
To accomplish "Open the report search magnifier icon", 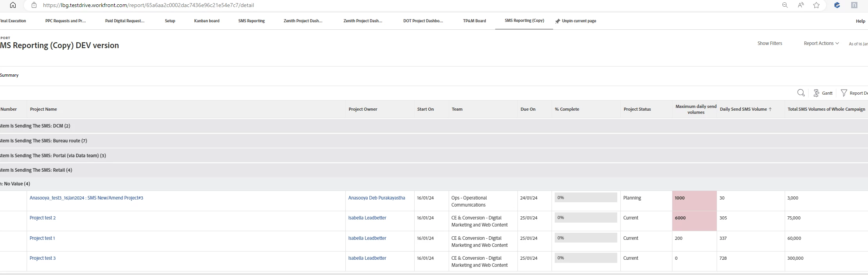I will pos(801,93).
